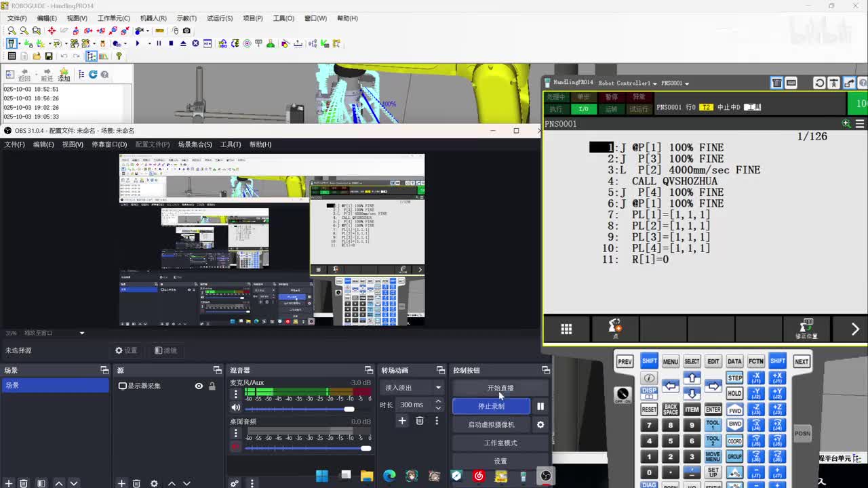This screenshot has width=868, height=488.
Task: Open the pendant hamburger menu beside PNS0001
Action: 860,124
